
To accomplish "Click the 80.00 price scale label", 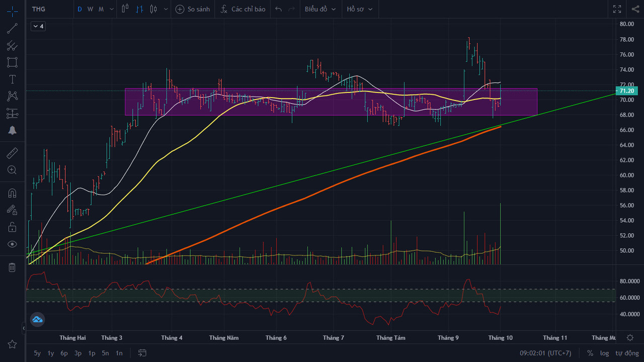I will pos(626,24).
